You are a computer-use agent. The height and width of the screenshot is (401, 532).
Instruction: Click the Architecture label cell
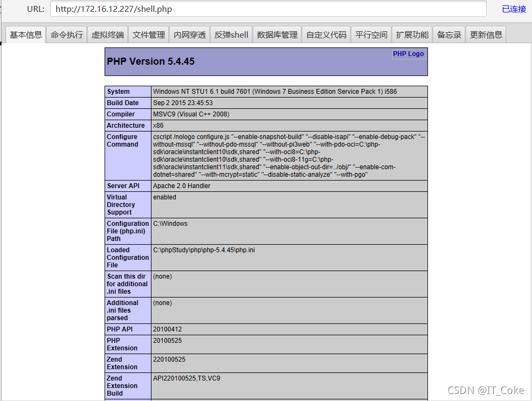[128, 126]
